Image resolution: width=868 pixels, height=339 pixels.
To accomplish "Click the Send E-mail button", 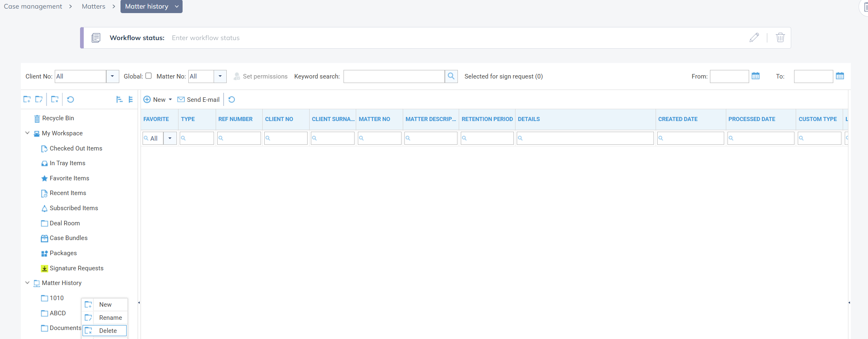I will pyautogui.click(x=199, y=99).
